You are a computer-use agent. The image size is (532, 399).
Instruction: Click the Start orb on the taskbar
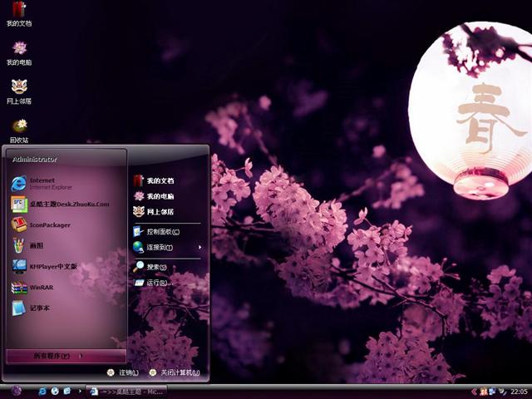16,391
